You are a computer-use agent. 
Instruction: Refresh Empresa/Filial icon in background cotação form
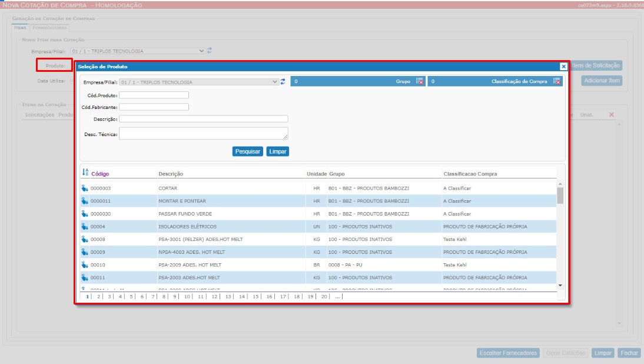click(x=210, y=51)
